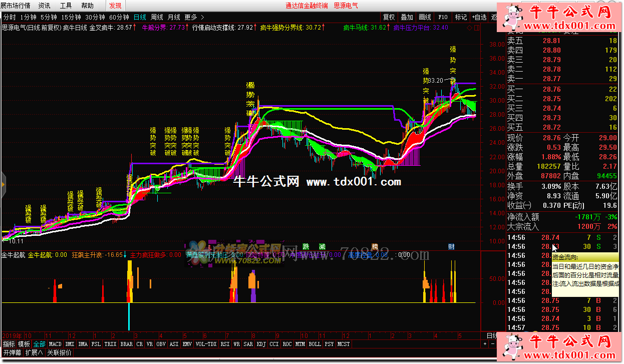The image size is (624, 364).
Task: Click the diamond icon above the price axis
Action: (x=468, y=28)
